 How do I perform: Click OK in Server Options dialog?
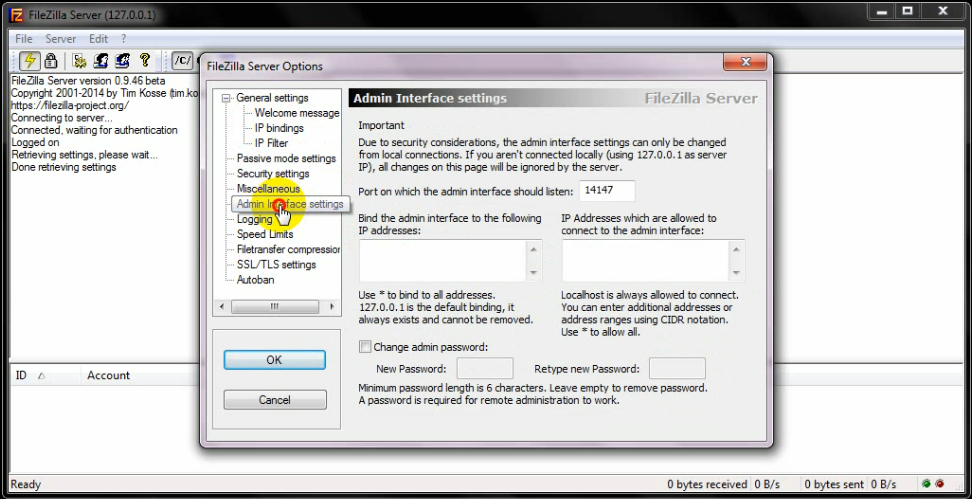[x=274, y=360]
